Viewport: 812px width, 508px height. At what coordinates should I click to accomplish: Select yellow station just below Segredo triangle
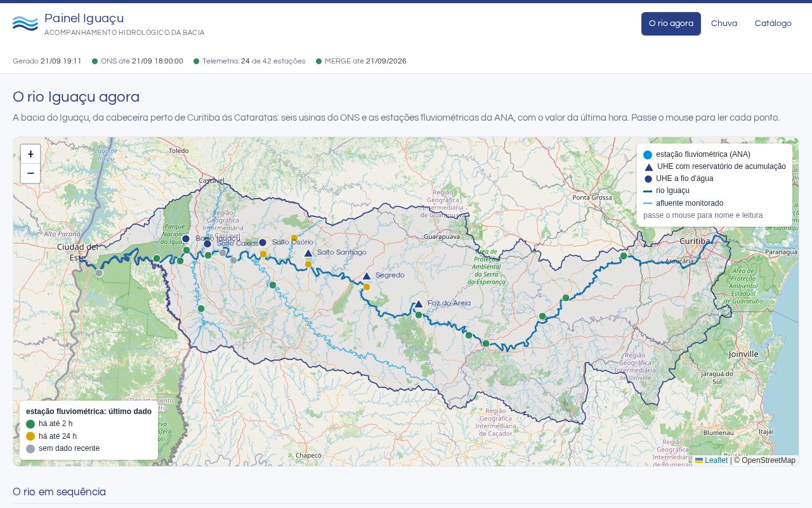pos(367,287)
